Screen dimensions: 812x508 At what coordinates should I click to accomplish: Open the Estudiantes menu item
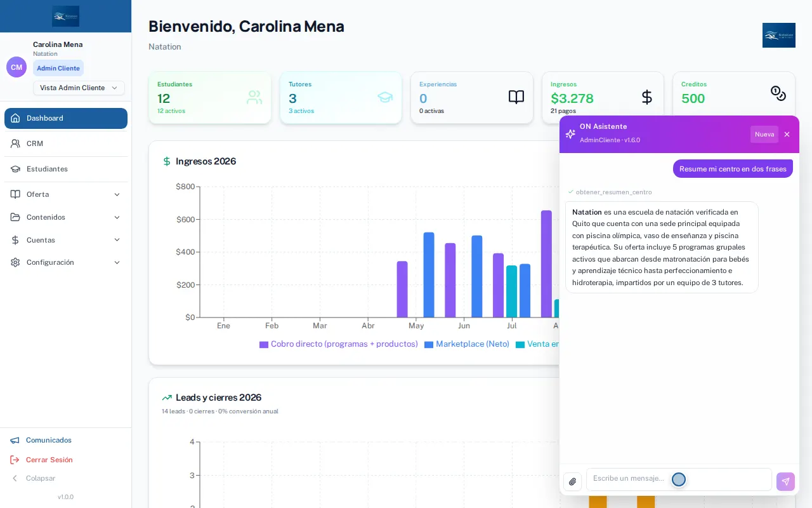pyautogui.click(x=66, y=169)
